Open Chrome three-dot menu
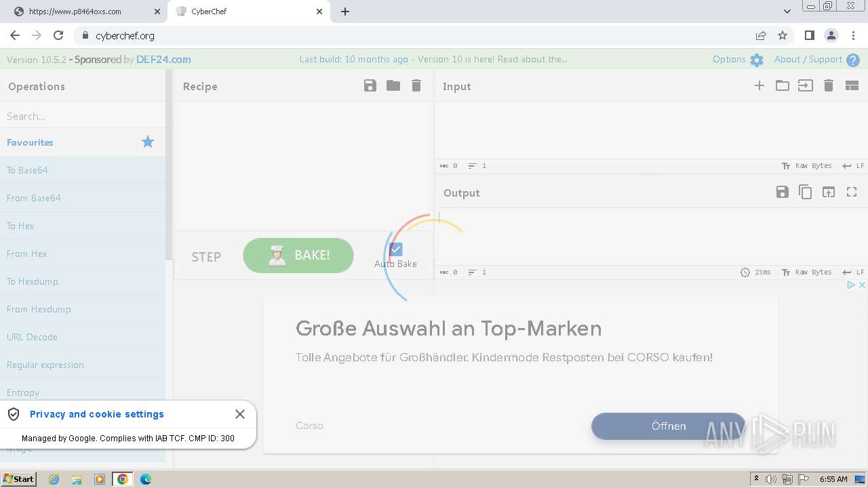This screenshot has width=868, height=488. tap(854, 35)
